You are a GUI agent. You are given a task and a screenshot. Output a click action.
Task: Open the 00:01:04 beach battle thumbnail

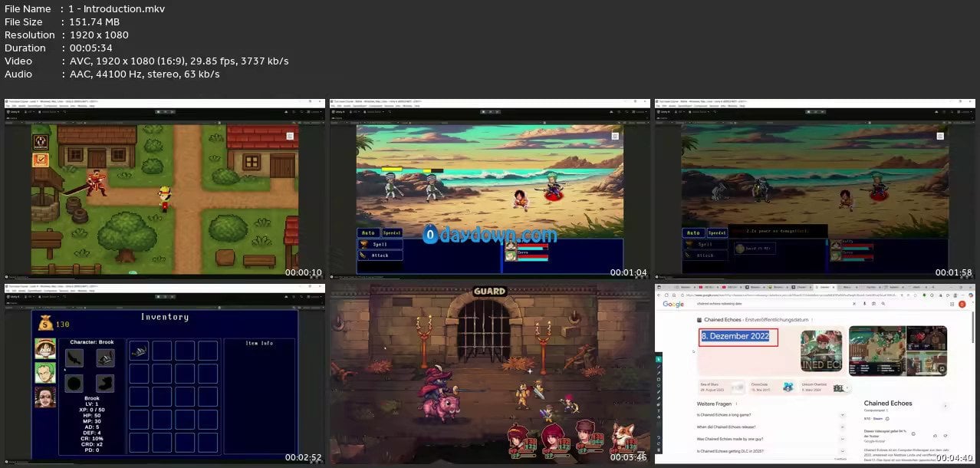490,188
